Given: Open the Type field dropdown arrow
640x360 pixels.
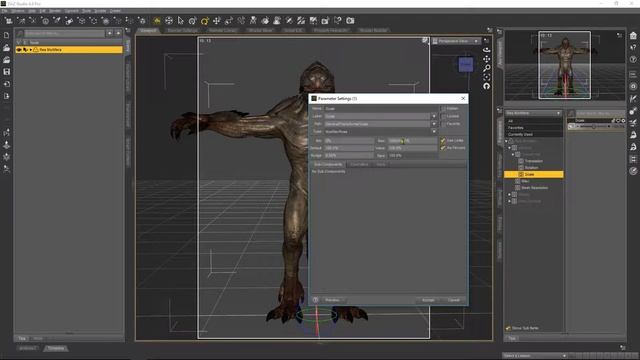Looking at the screenshot, I should coord(433,131).
